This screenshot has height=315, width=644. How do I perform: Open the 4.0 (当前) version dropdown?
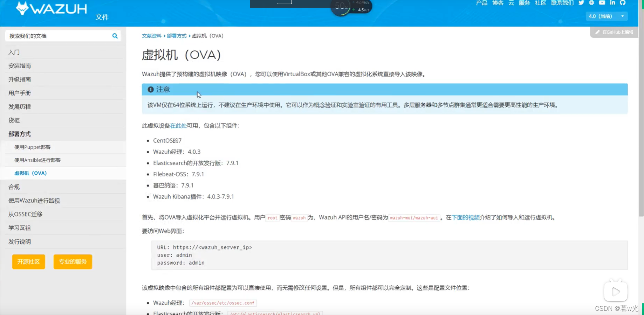(607, 16)
